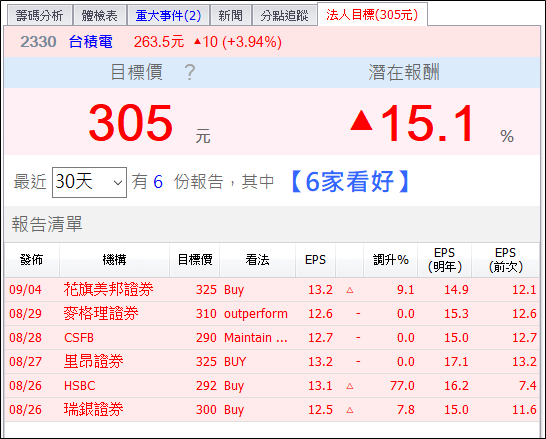The image size is (546, 439).
Task: Sort by the EPS column header
Action: coord(315,260)
